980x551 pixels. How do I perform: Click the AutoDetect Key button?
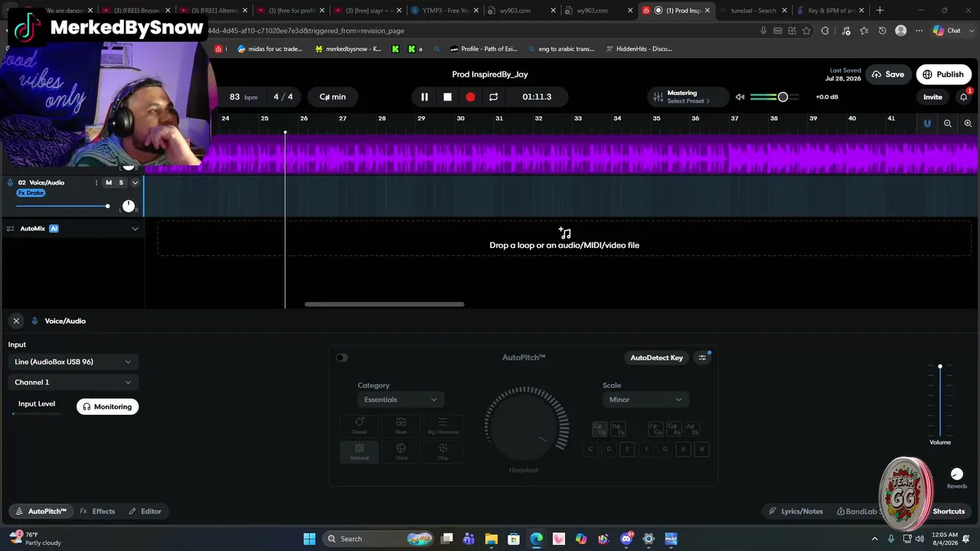(x=656, y=358)
